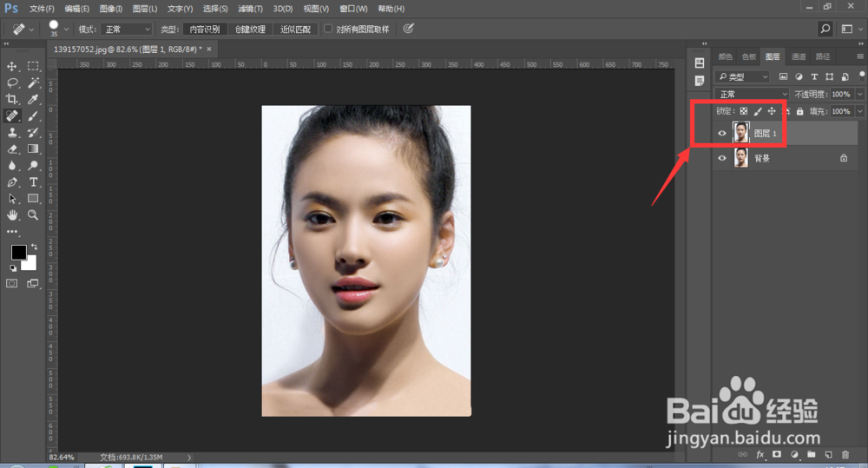Select the Rectangle shape tool

click(33, 198)
